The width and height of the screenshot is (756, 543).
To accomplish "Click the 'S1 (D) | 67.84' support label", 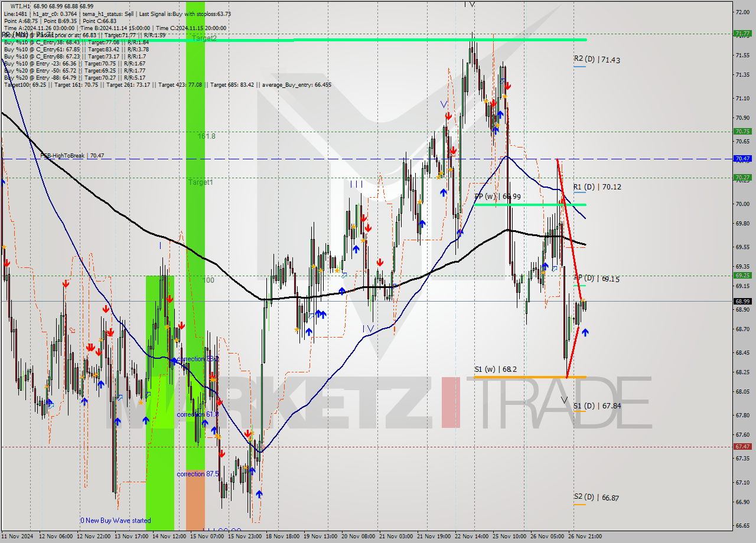I will click(597, 405).
